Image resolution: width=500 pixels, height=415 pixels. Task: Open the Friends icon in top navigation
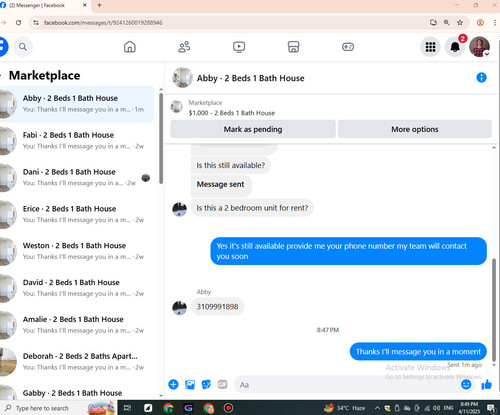tap(184, 47)
